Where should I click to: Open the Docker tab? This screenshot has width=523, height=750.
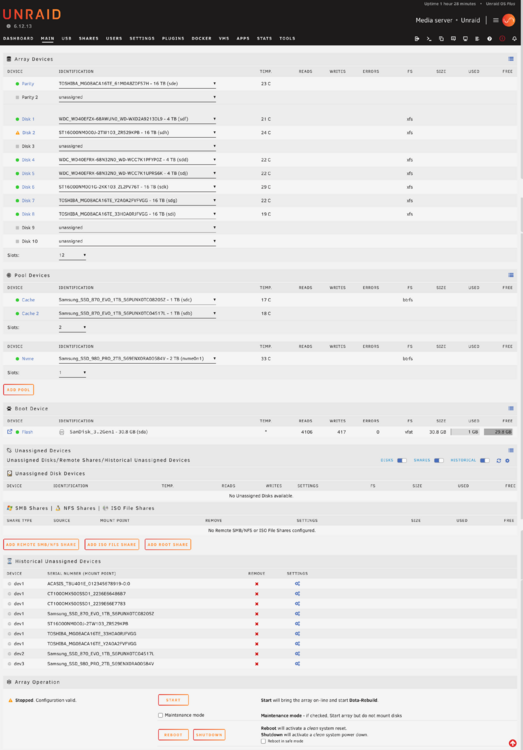coord(201,38)
